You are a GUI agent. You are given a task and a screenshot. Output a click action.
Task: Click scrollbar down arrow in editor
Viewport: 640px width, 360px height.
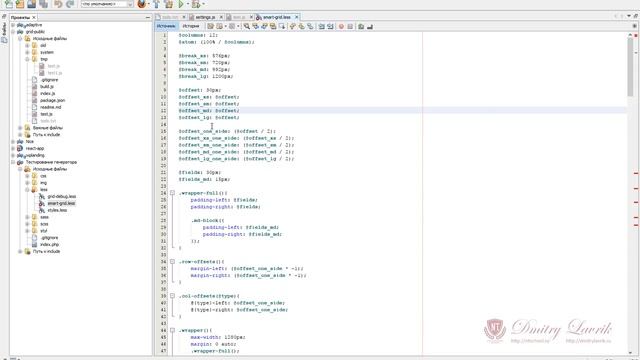pyautogui.click(x=630, y=353)
